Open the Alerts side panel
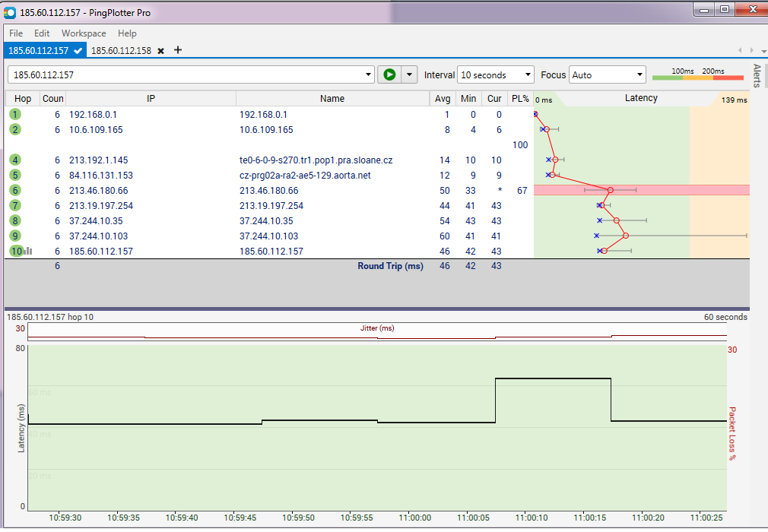The height and width of the screenshot is (532, 768). click(757, 76)
